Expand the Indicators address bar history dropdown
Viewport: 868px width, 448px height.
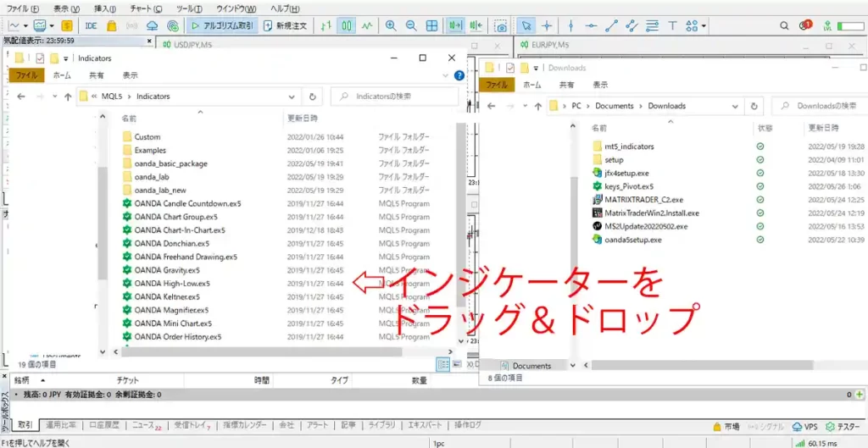click(292, 97)
